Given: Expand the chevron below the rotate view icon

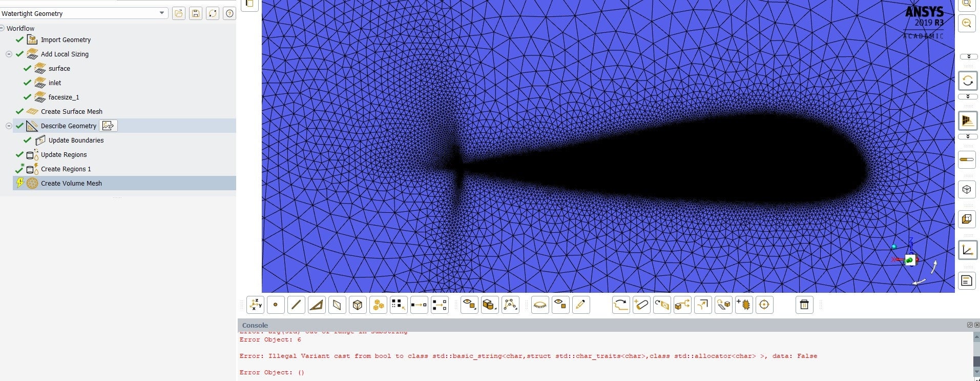Looking at the screenshot, I should pyautogui.click(x=968, y=96).
